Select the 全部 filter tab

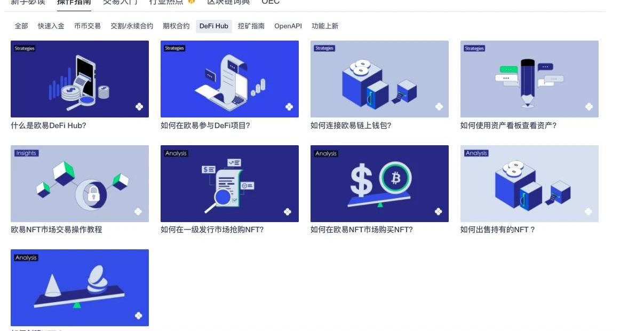tap(21, 26)
